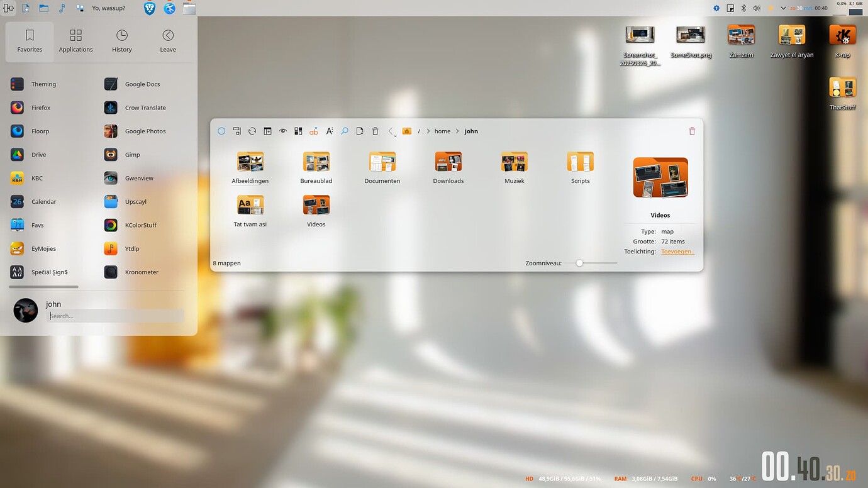Switch to the Favorites tab
This screenshot has height=488, width=868.
(30, 42)
